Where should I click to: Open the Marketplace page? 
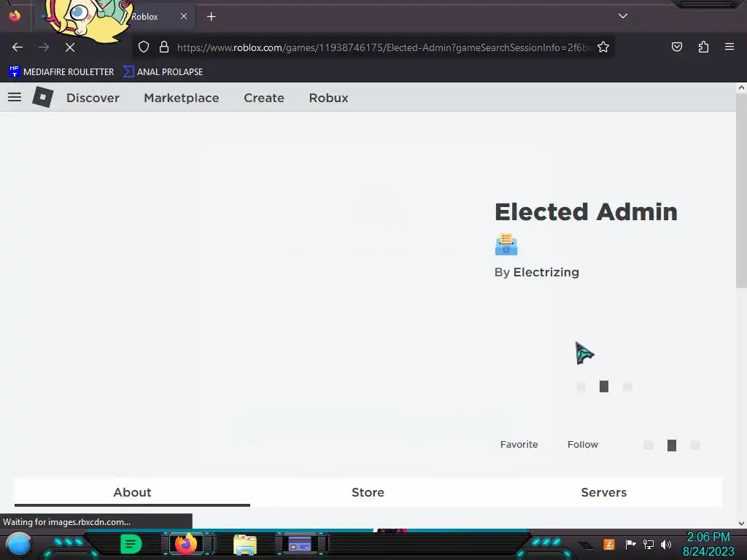pos(182,98)
